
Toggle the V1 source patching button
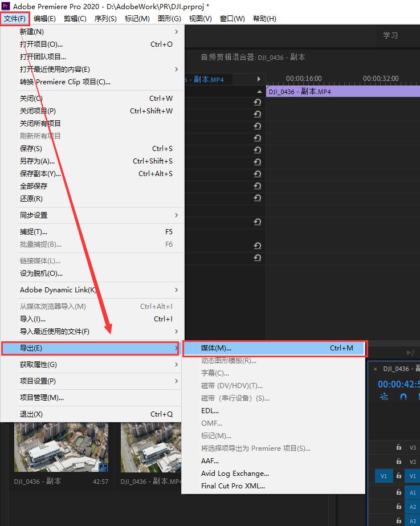(x=384, y=476)
